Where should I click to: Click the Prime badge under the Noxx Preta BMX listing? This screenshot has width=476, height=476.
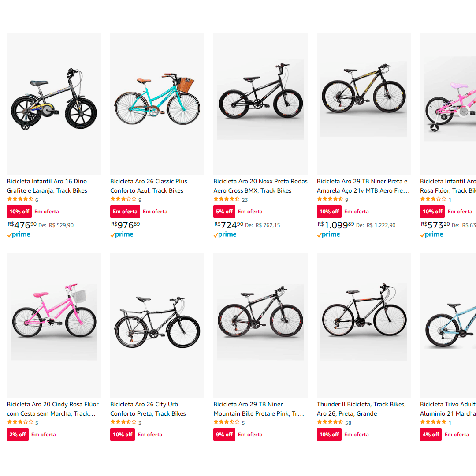(225, 234)
